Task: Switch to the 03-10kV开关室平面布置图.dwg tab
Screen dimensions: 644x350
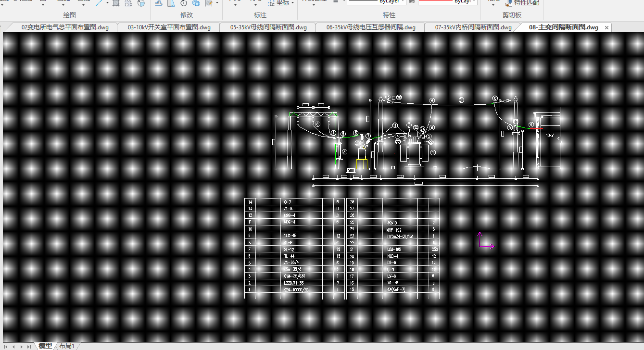Action: click(169, 27)
